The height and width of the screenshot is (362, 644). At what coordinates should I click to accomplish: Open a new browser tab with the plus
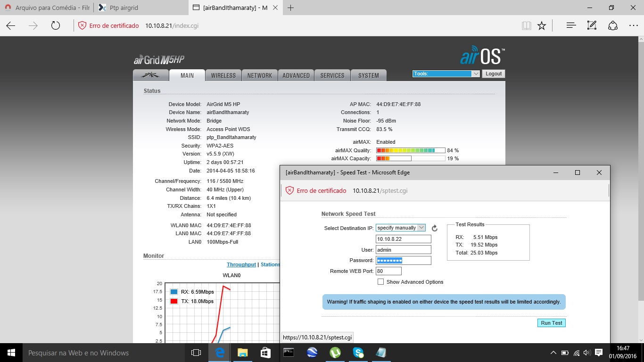pos(290,8)
